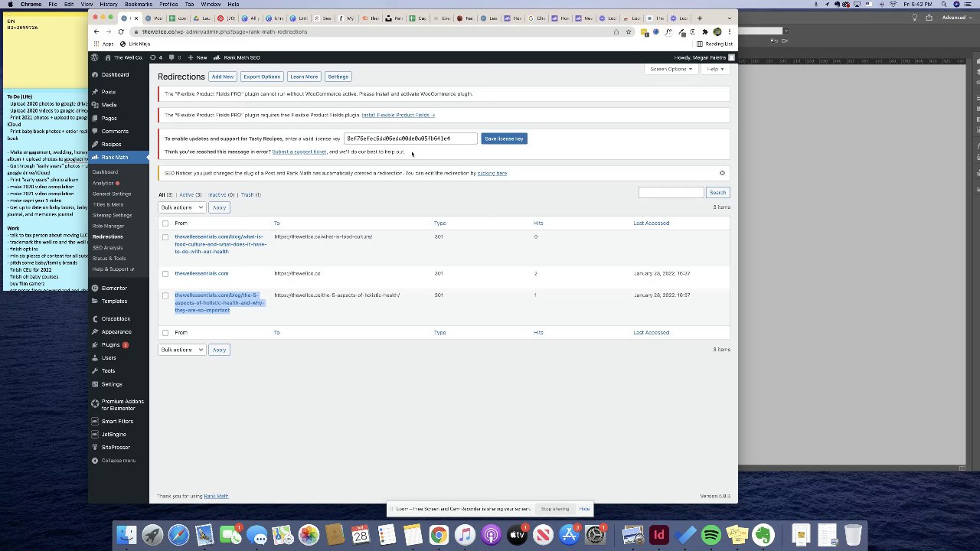Open the bottom Bulk actions dropdown
980x551 pixels.
181,350
